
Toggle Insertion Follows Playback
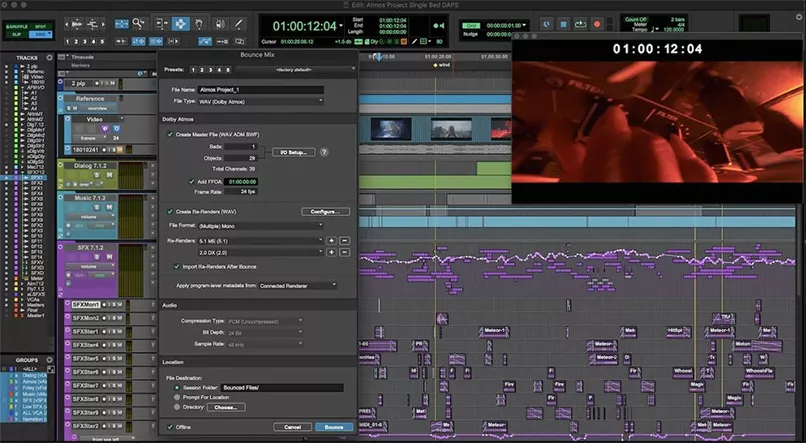point(174,41)
